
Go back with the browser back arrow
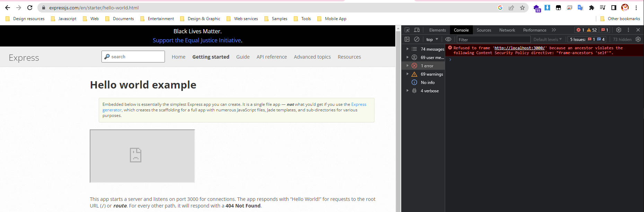coord(8,8)
